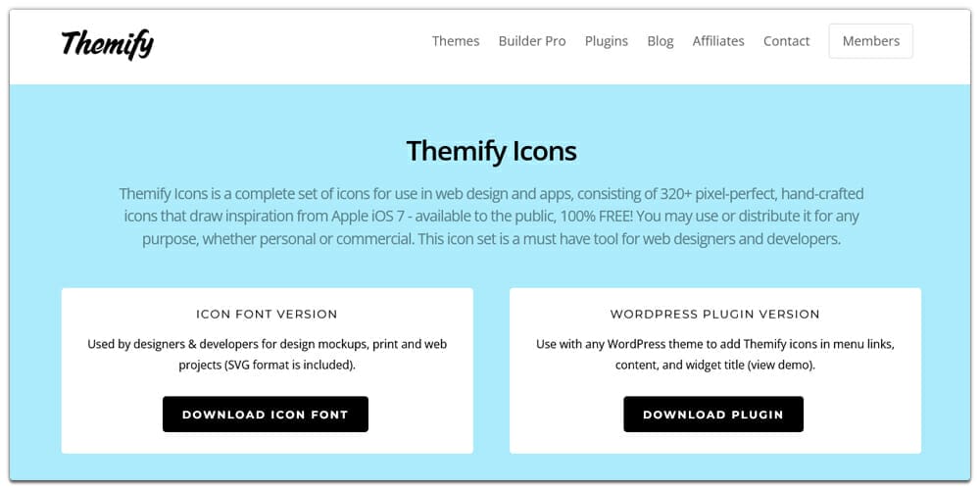
Task: Click the Download Plugin button
Action: 713,415
